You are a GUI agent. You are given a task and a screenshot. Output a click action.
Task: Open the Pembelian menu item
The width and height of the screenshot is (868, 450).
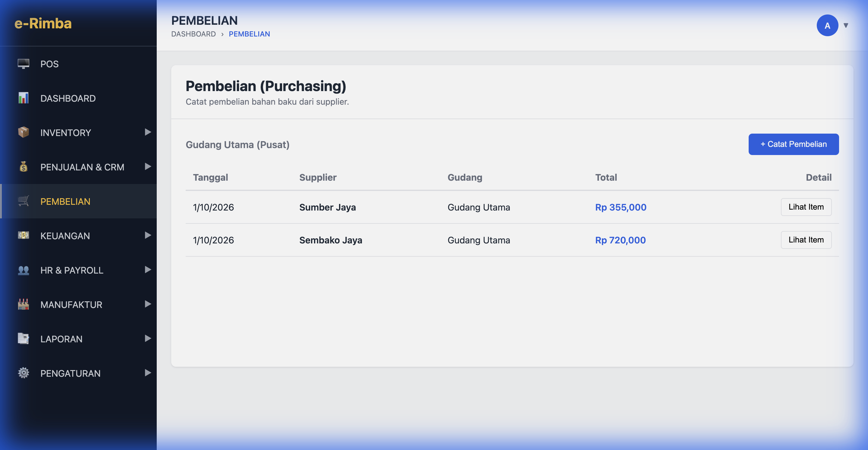[65, 201]
